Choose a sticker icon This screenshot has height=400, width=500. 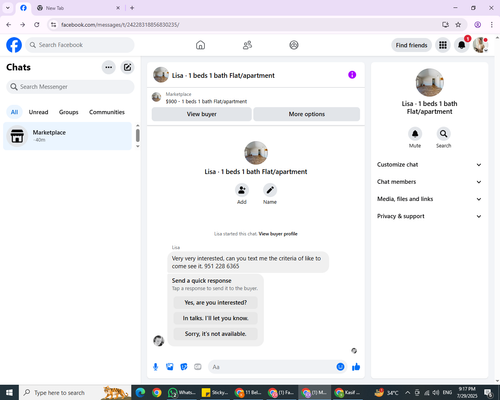(x=184, y=367)
